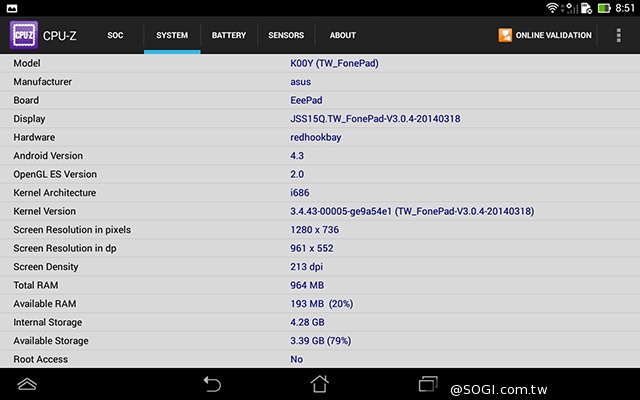Select the value 3.39 GB (79%)
The height and width of the screenshot is (400, 640).
click(x=321, y=341)
